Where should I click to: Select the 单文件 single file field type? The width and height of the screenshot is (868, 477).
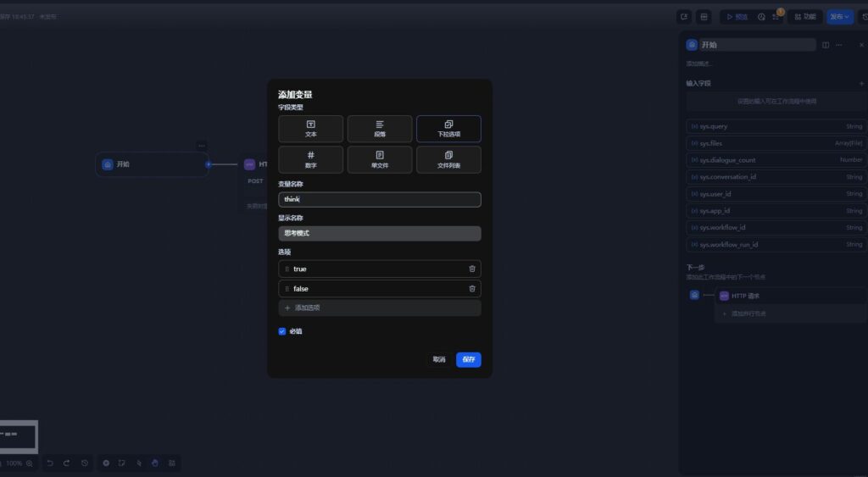(x=380, y=160)
